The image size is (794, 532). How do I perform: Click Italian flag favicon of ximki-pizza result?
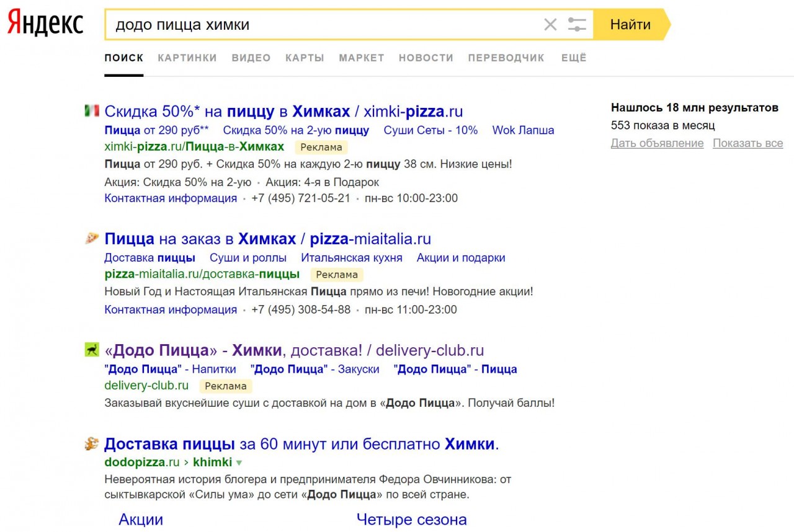point(92,111)
